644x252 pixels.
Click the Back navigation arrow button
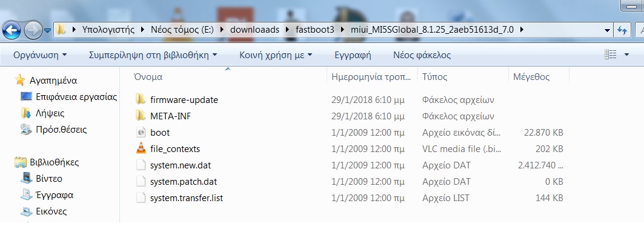click(13, 29)
